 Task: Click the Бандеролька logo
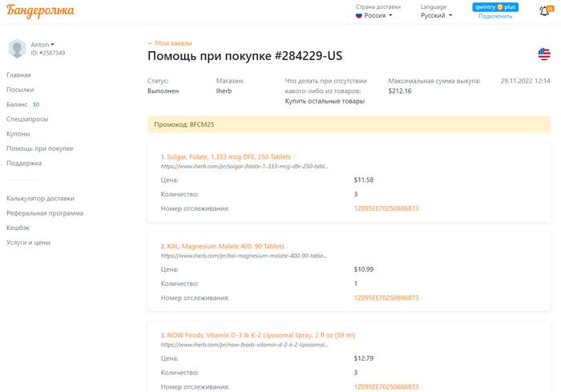41,11
